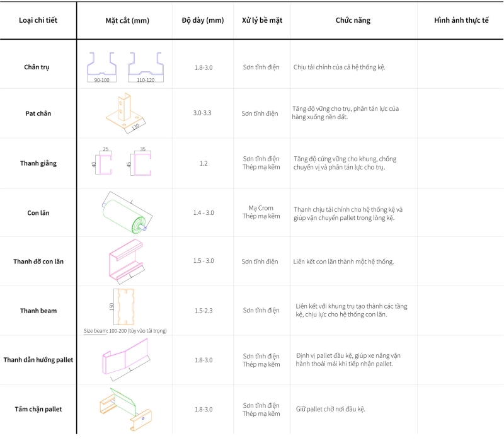Click the "Hình ảnh thực tế" header
Viewport: 504px width, 443px height.
[461, 20]
